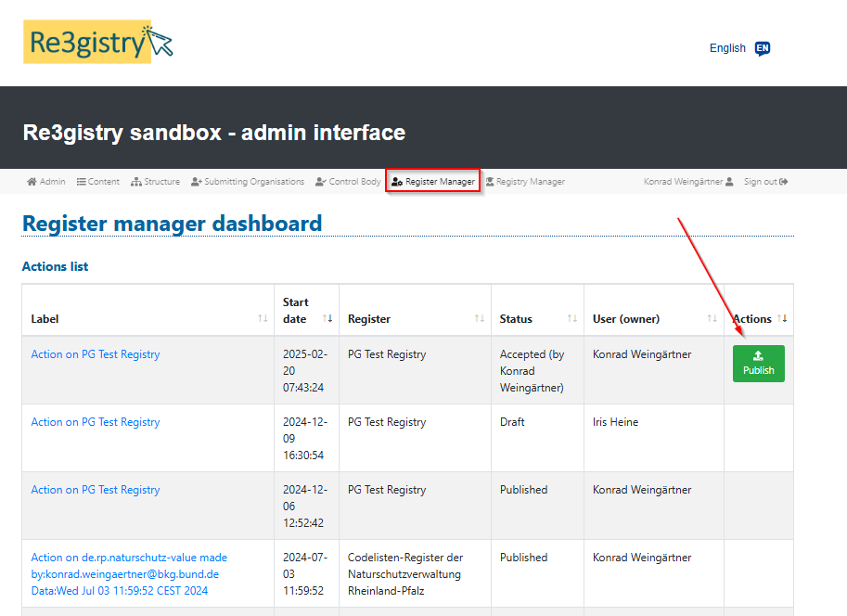This screenshot has width=847, height=616.
Task: Open the Admin home menu item
Action: [x=46, y=182]
